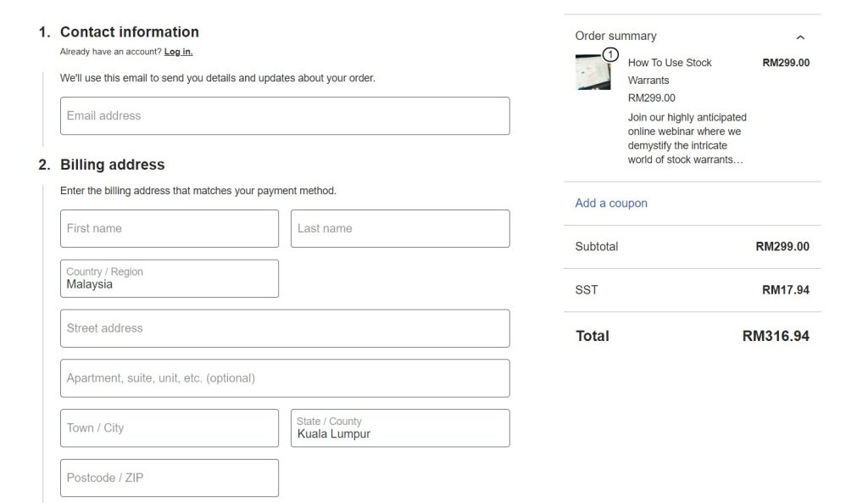The width and height of the screenshot is (868, 503).
Task: Select the Postcode / ZIP field
Action: (x=169, y=478)
